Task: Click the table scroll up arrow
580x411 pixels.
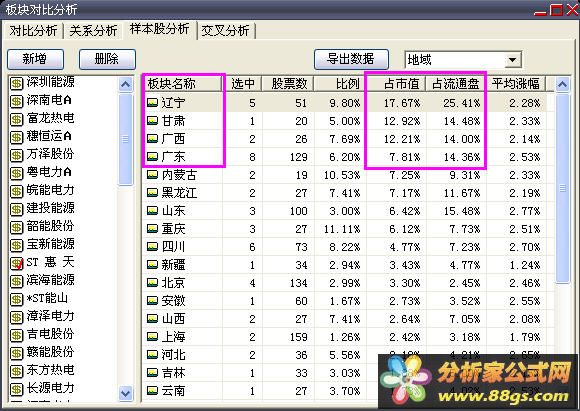Action: [x=562, y=85]
